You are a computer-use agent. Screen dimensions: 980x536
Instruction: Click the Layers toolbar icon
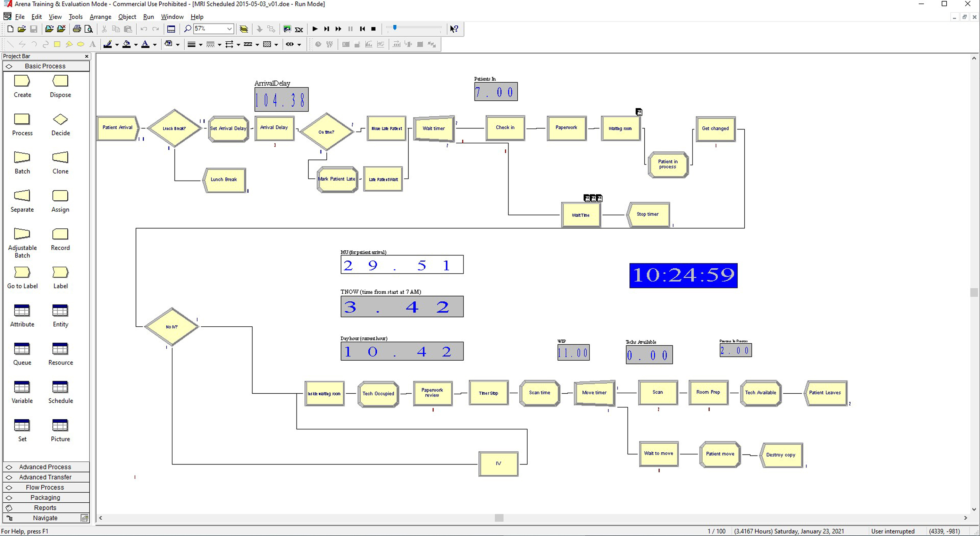click(244, 29)
